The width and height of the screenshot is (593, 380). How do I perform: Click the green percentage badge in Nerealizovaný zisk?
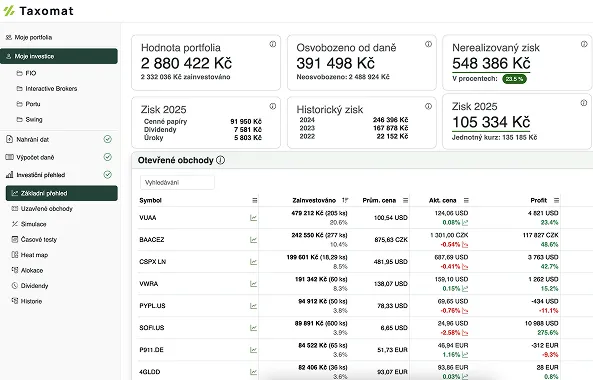(x=514, y=79)
